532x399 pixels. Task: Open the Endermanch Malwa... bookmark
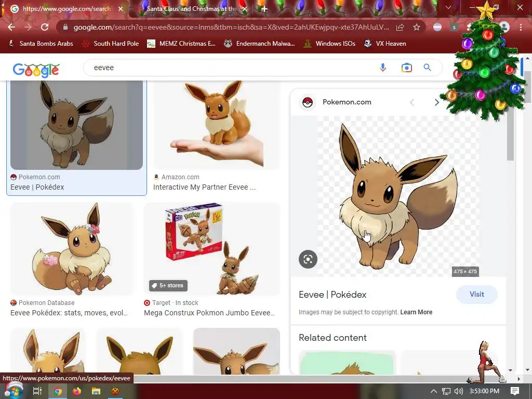pos(260,44)
